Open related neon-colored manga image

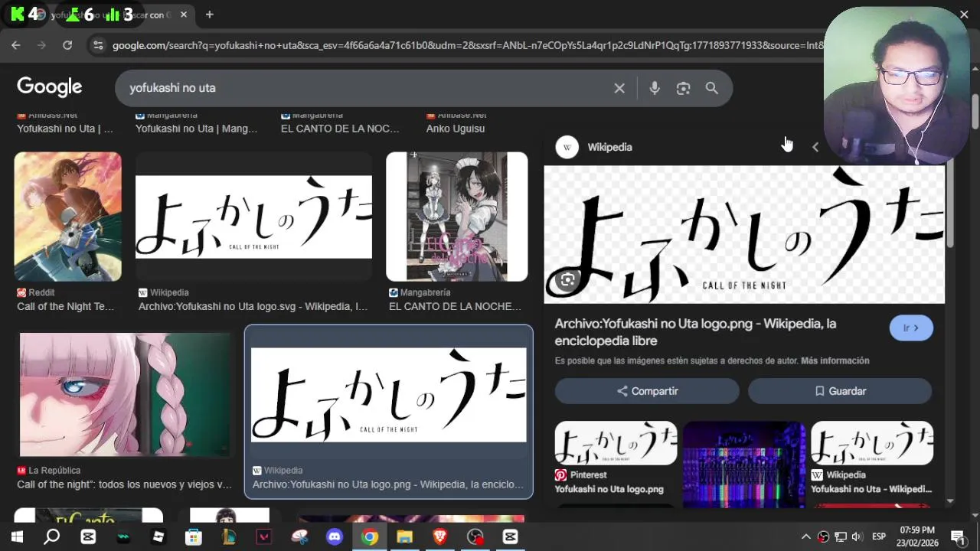[x=744, y=464]
